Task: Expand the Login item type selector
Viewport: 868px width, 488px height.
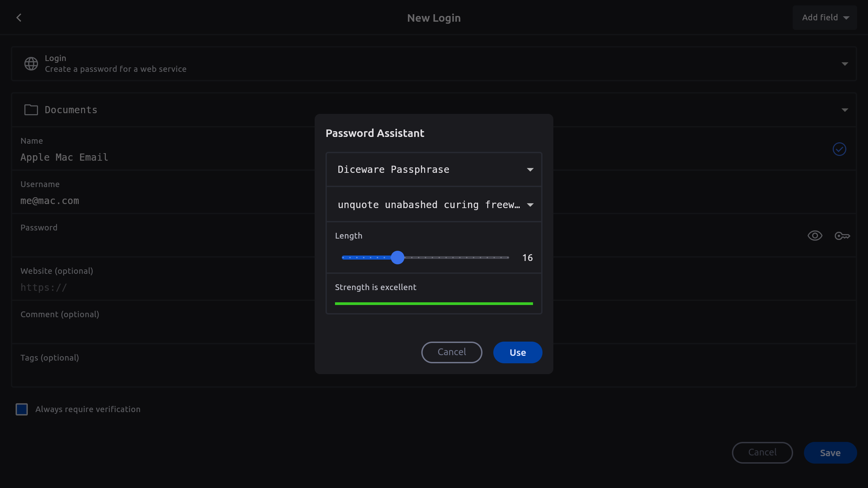Action: coord(845,64)
